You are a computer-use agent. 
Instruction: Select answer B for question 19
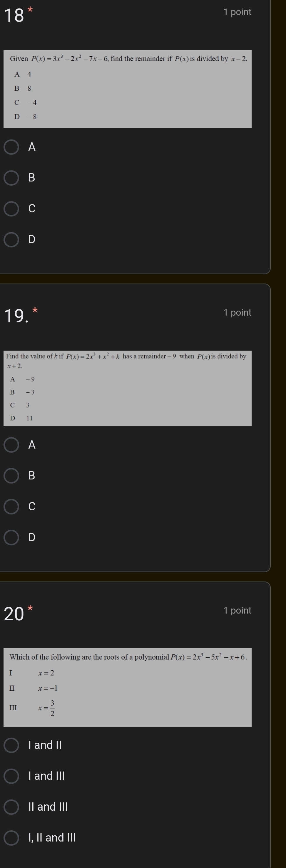[11, 476]
